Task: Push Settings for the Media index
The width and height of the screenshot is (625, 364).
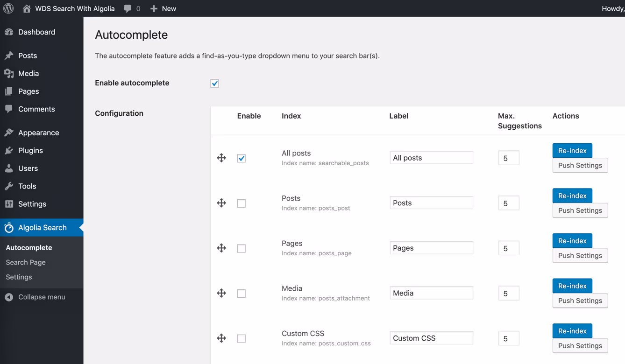Action: pyautogui.click(x=580, y=301)
